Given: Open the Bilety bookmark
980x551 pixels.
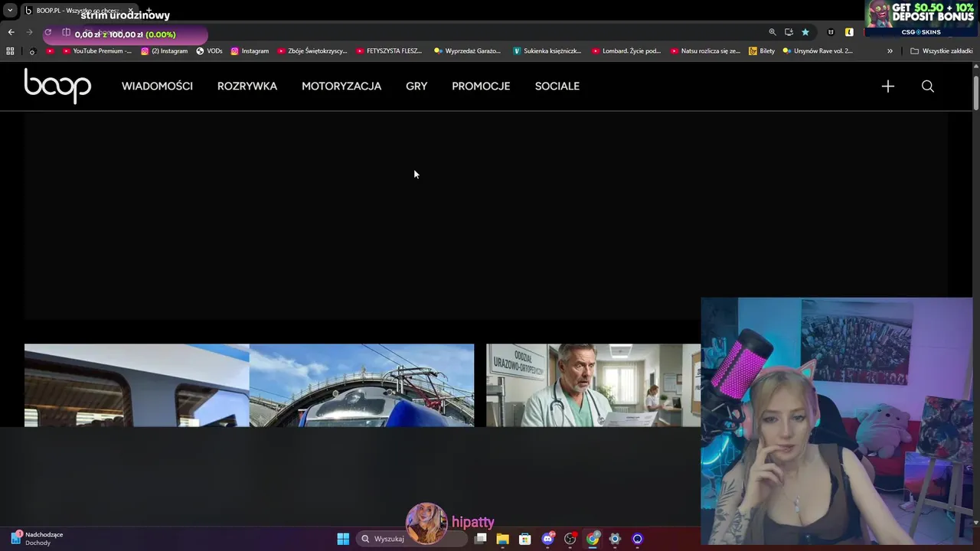Looking at the screenshot, I should [x=762, y=51].
